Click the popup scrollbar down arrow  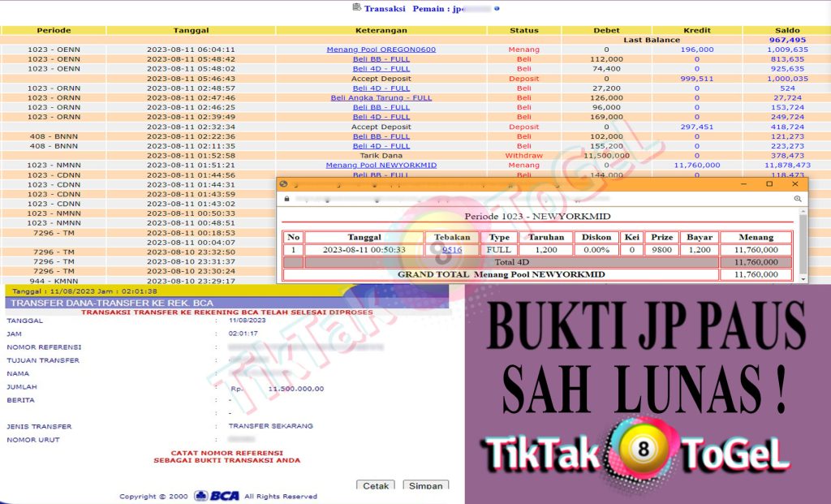pos(803,278)
